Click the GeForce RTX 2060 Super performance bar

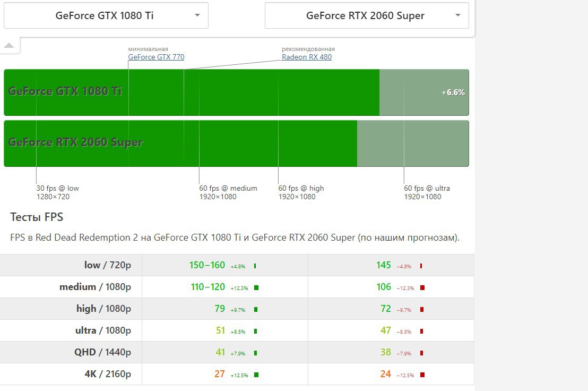[236, 143]
